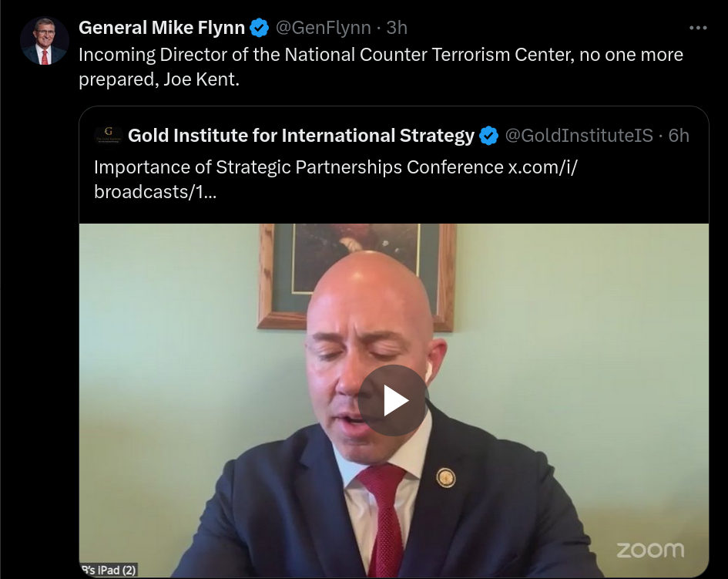The width and height of the screenshot is (728, 579).
Task: Open the three-dot more options menu
Action: point(698,28)
